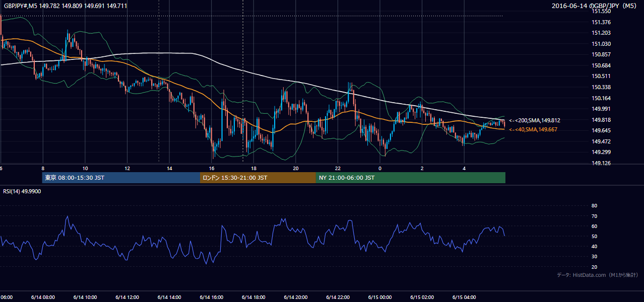
Task: Click the 151.203 price axis label
Action: 601,33
